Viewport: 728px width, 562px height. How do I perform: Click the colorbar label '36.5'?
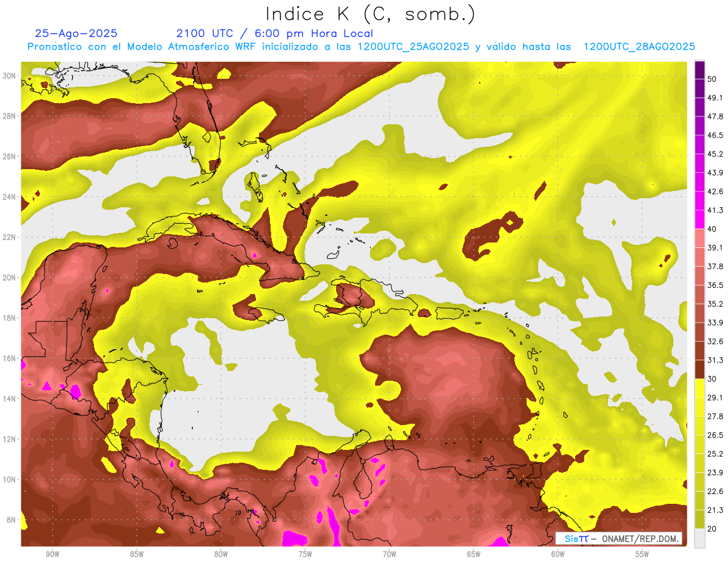pos(715,285)
